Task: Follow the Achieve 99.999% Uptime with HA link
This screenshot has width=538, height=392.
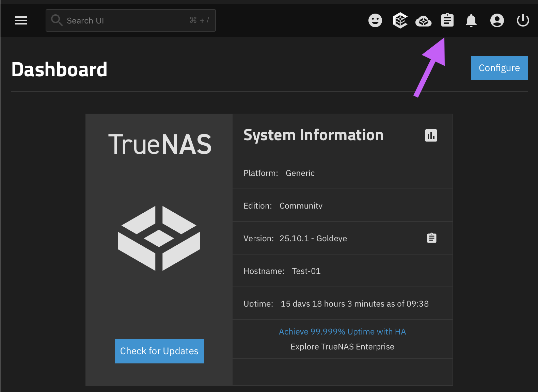Action: pyautogui.click(x=343, y=332)
